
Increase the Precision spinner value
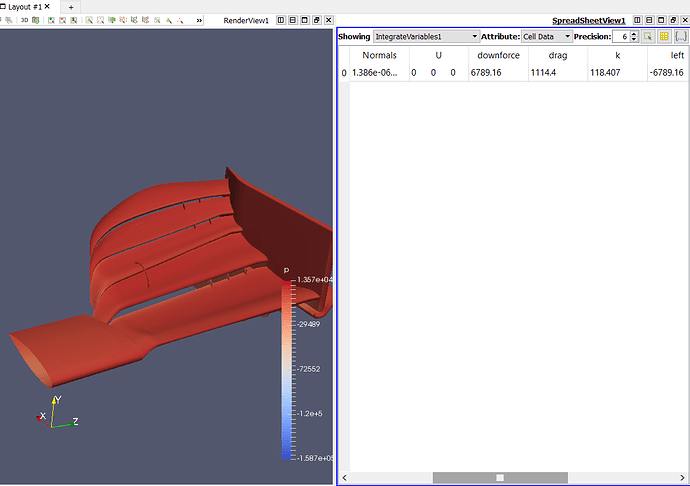tap(633, 33)
